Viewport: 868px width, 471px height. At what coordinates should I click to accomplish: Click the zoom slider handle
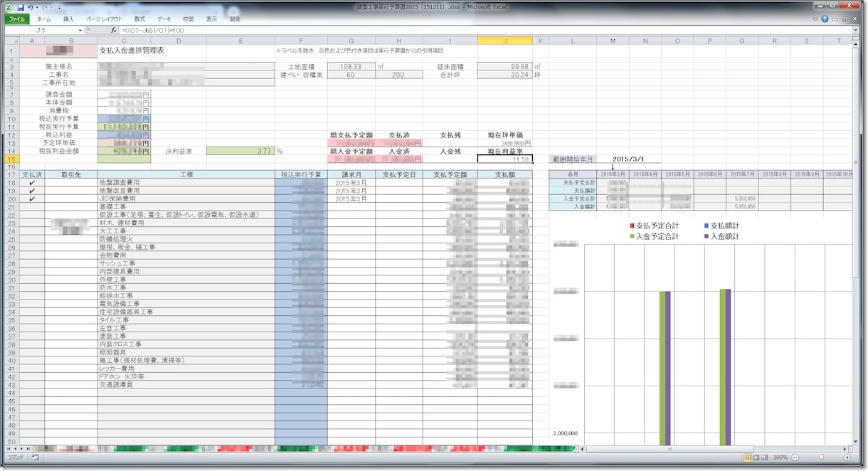pos(821,457)
